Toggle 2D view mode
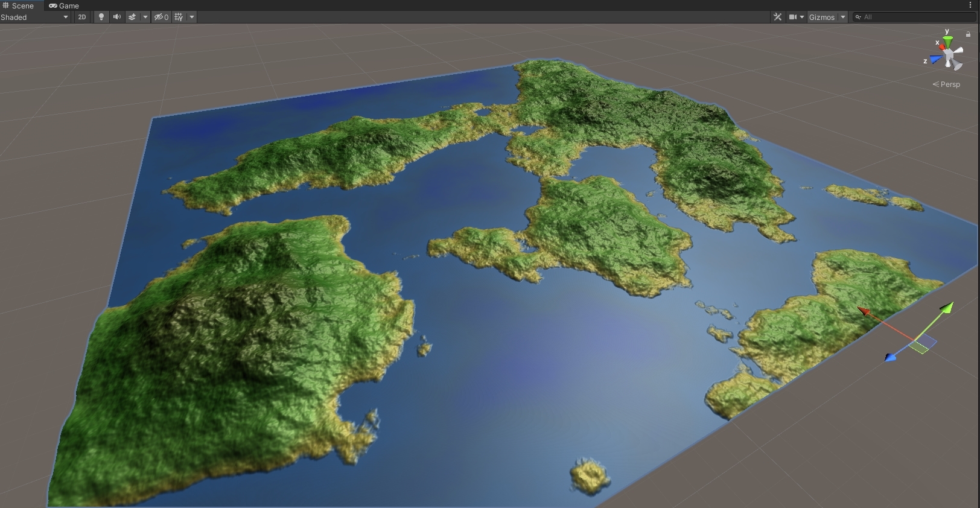Viewport: 980px width, 508px height. [82, 17]
